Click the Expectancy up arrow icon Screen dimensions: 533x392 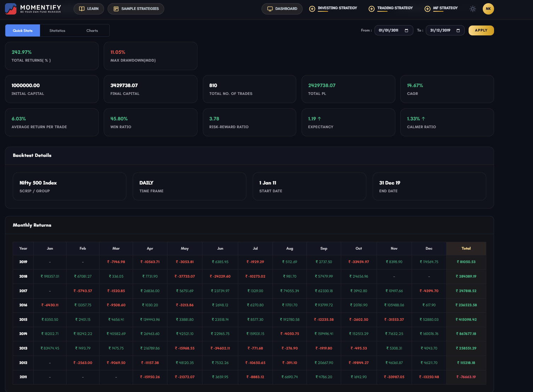point(320,119)
